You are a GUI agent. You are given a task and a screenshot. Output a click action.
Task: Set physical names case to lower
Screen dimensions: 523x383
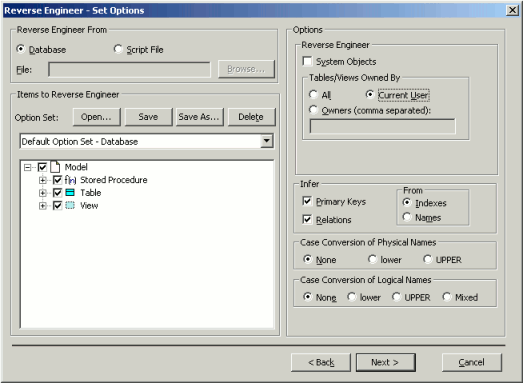pyautogui.click(x=372, y=259)
